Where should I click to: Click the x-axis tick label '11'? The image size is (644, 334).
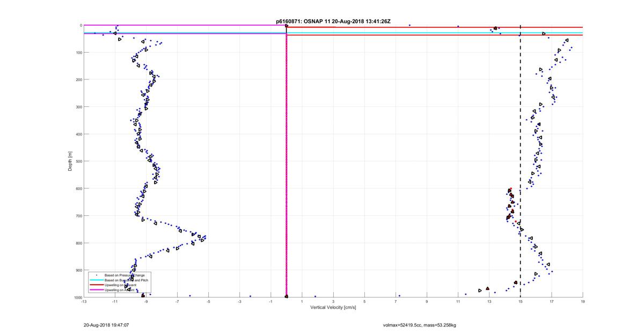458,302
